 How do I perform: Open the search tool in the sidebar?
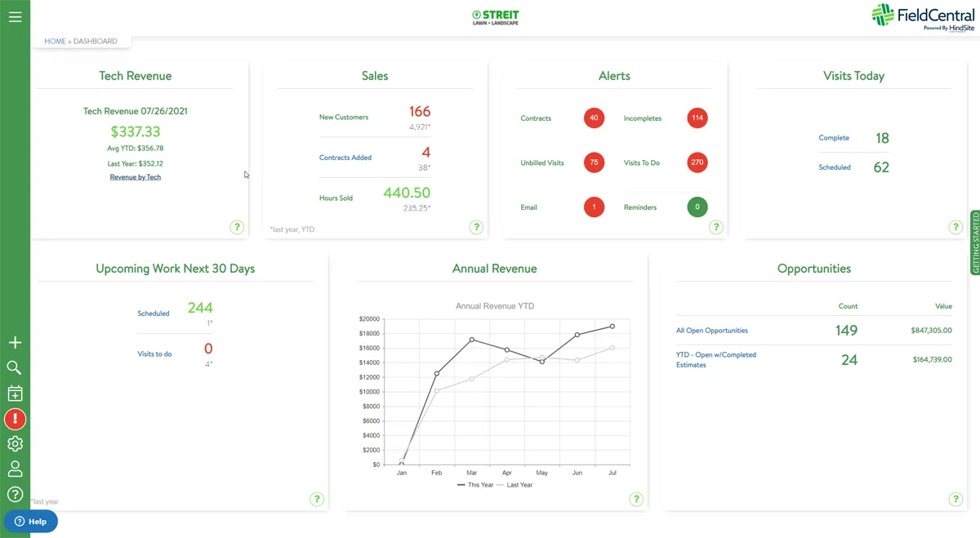point(15,367)
